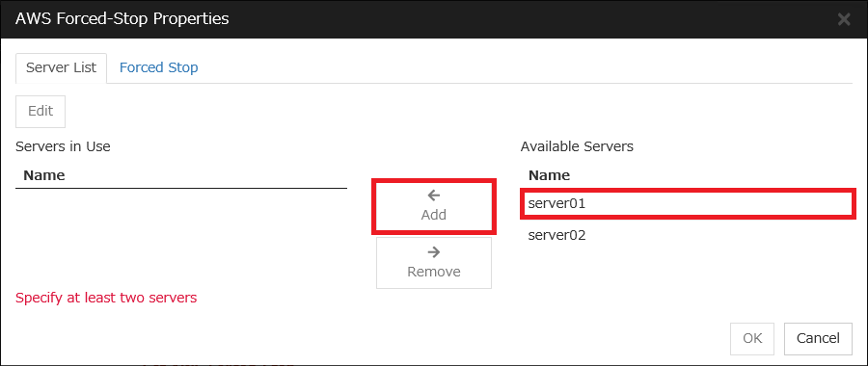
Task: Click the Edit button
Action: [41, 111]
